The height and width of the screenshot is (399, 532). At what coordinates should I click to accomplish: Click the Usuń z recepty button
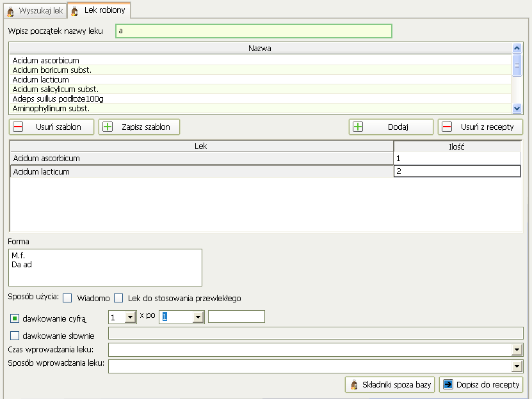coord(480,127)
